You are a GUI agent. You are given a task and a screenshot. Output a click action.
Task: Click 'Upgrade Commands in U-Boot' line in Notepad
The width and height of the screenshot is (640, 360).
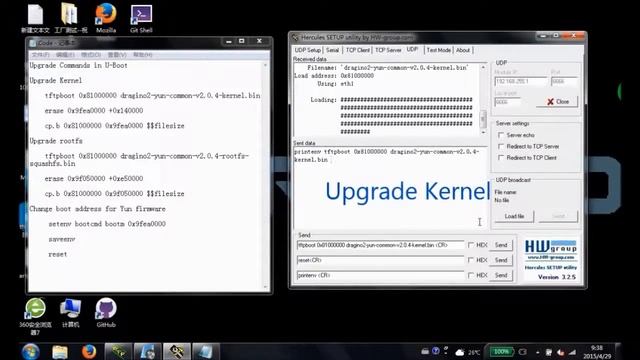pyautogui.click(x=78, y=65)
